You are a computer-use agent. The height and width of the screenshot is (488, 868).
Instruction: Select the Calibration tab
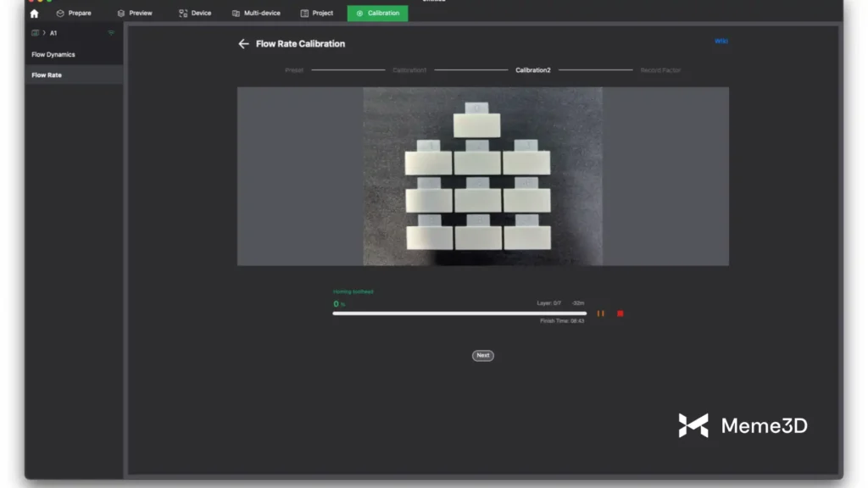click(x=377, y=14)
